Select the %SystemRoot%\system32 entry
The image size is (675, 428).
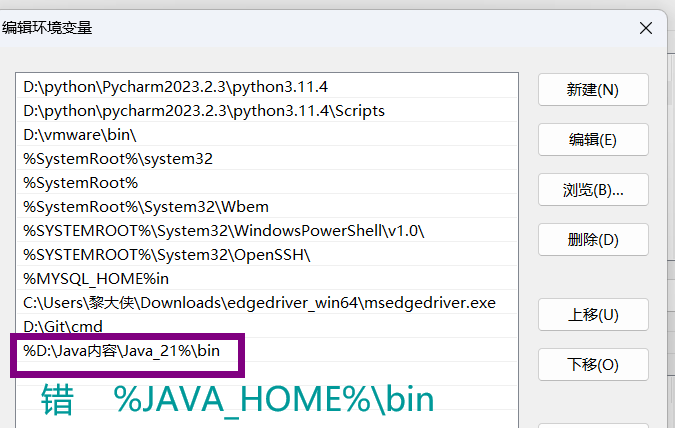(266, 159)
